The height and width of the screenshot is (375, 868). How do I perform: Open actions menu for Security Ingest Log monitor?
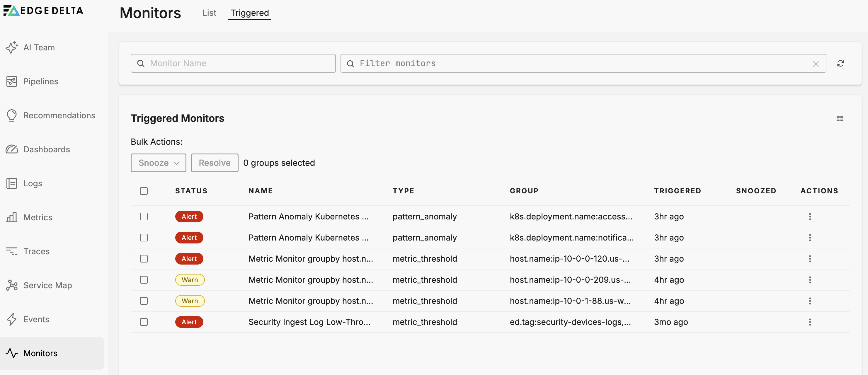pos(810,322)
